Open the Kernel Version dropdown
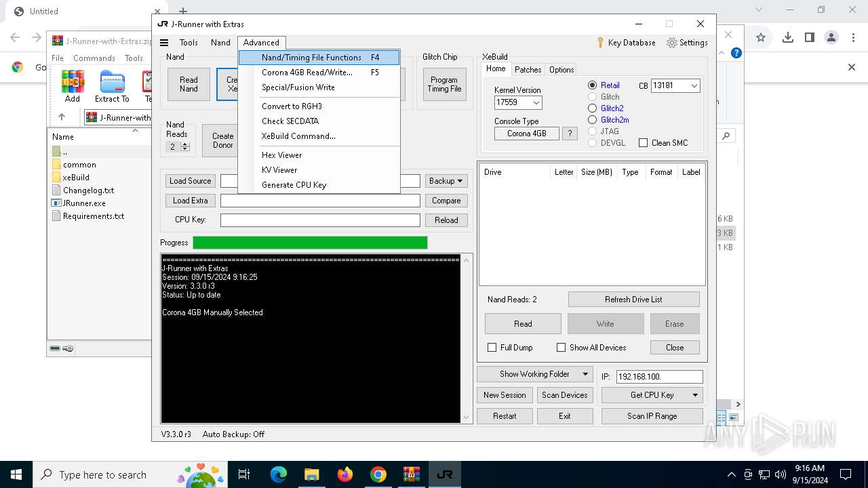Viewport: 868px width, 488px height. (x=536, y=103)
